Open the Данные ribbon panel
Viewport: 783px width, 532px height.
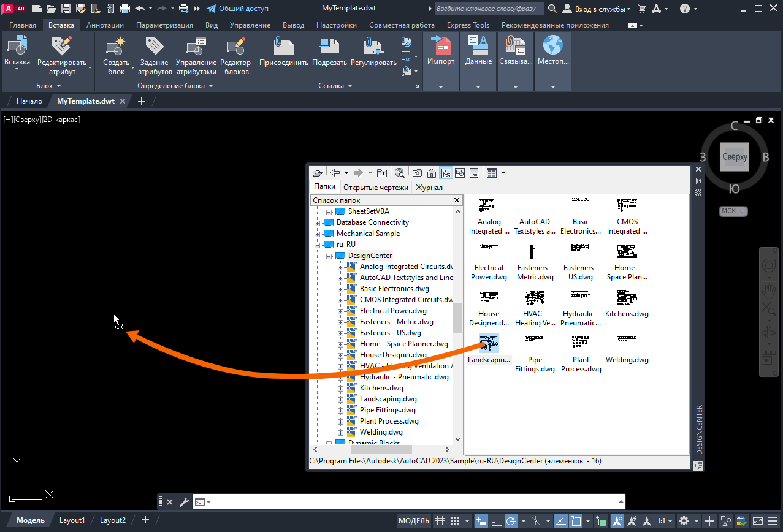click(x=478, y=62)
